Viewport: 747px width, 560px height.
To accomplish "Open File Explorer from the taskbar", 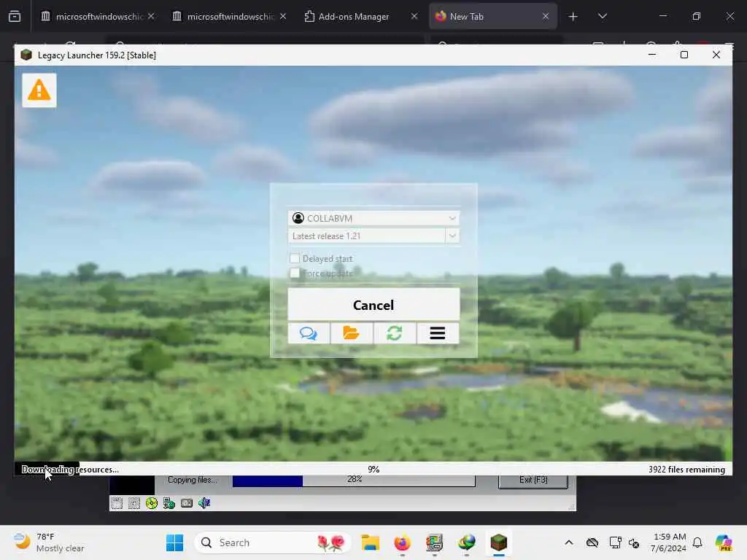I will point(370,542).
